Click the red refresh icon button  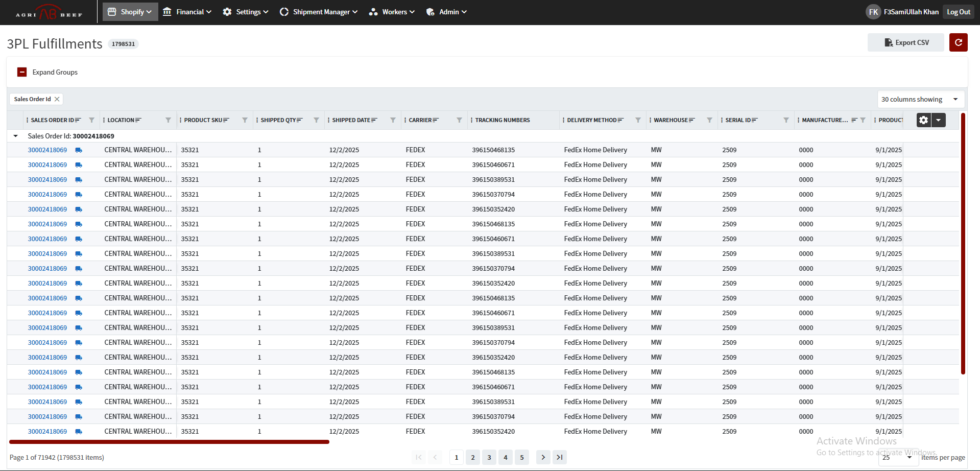coord(958,42)
